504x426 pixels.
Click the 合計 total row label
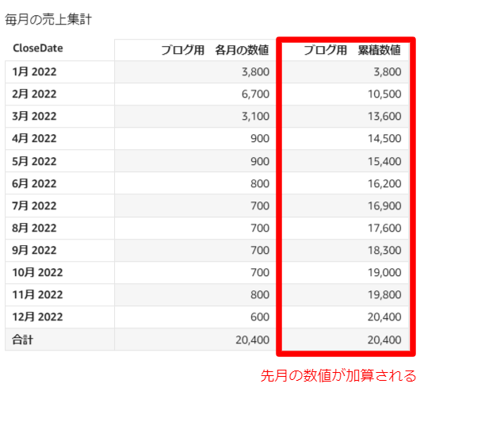click(x=23, y=339)
